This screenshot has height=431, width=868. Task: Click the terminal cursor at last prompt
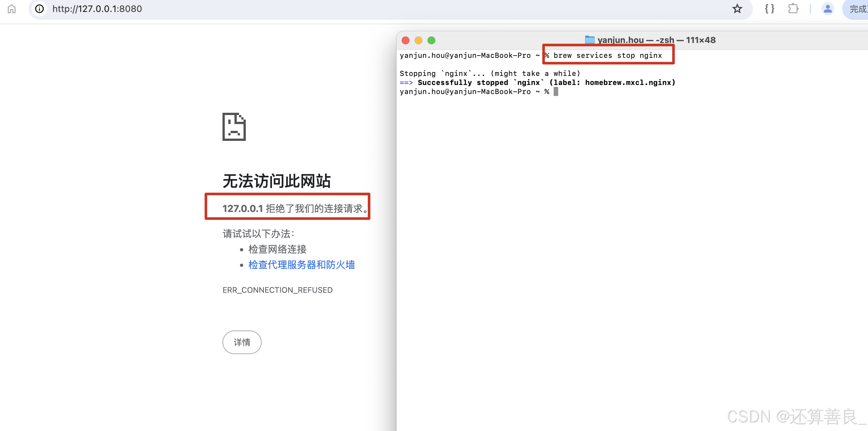click(x=556, y=91)
